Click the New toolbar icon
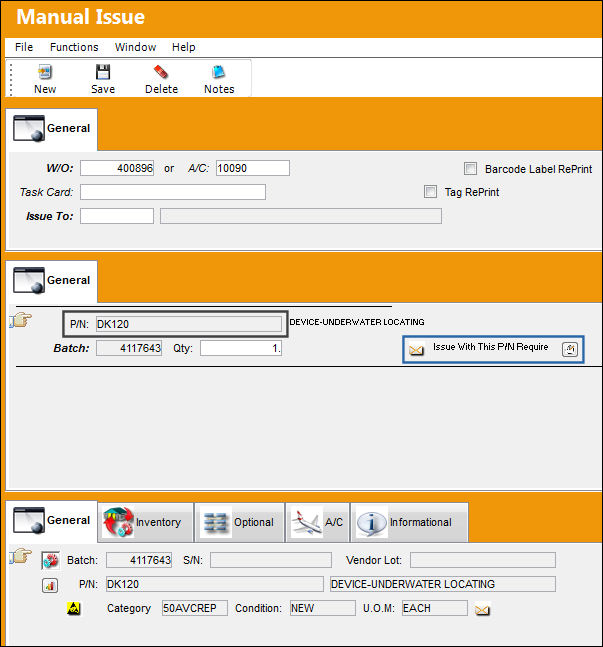This screenshot has height=647, width=603. tap(45, 72)
